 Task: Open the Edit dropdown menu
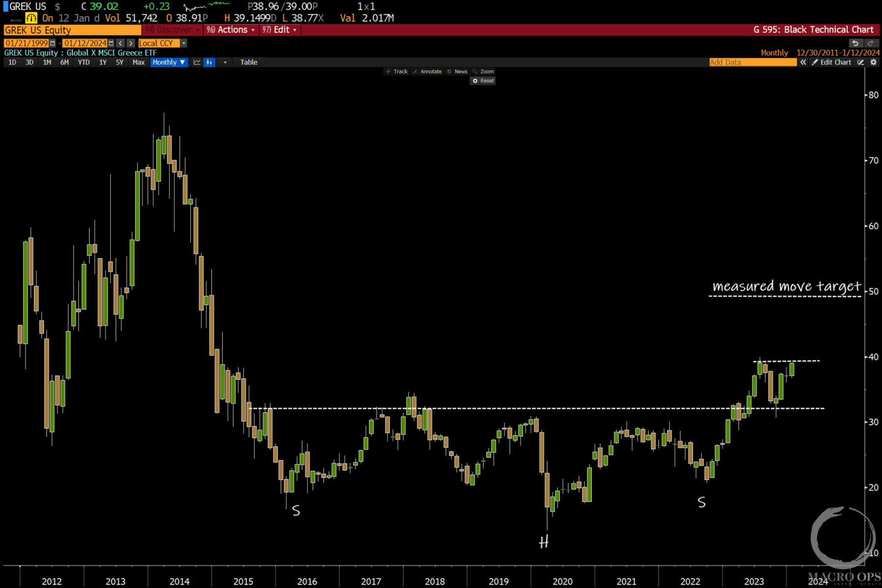[280, 30]
